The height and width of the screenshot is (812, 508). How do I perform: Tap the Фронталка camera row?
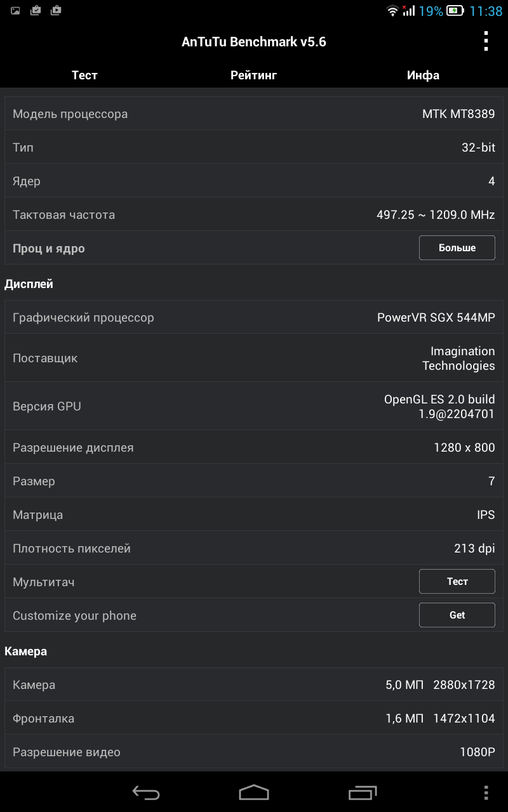254,718
